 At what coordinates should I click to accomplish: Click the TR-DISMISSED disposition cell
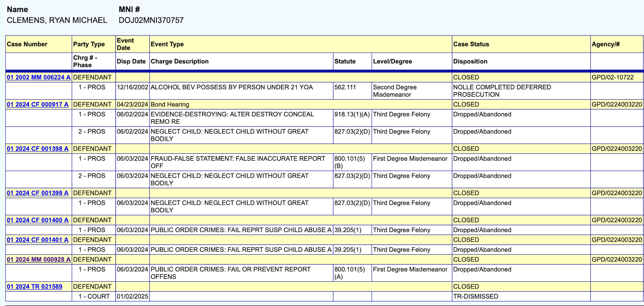pyautogui.click(x=475, y=296)
